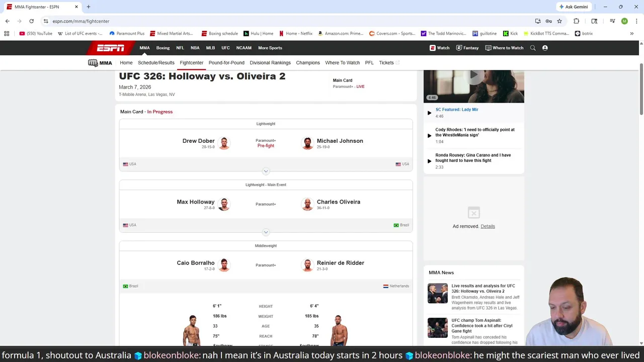The height and width of the screenshot is (362, 644).
Task: Expand the Dober vs. Johnson fight details
Action: tap(266, 171)
